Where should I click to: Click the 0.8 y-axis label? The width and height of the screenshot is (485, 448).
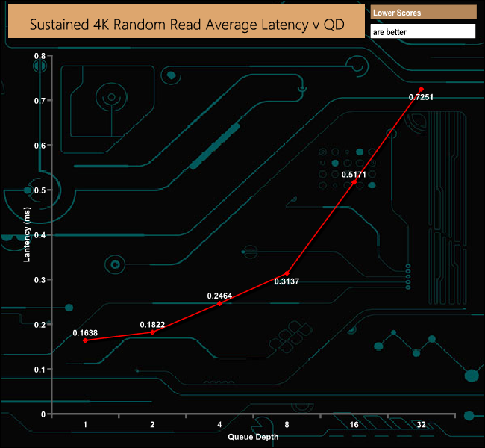(40, 56)
